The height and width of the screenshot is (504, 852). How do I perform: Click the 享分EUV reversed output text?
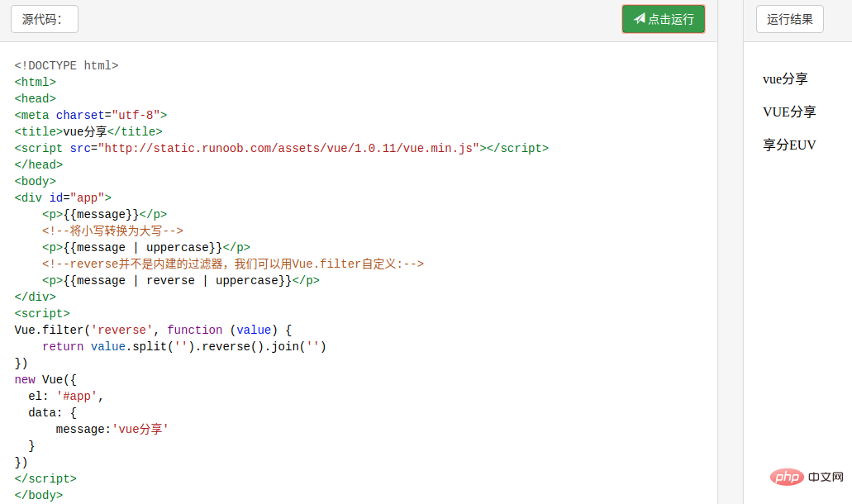pos(789,145)
